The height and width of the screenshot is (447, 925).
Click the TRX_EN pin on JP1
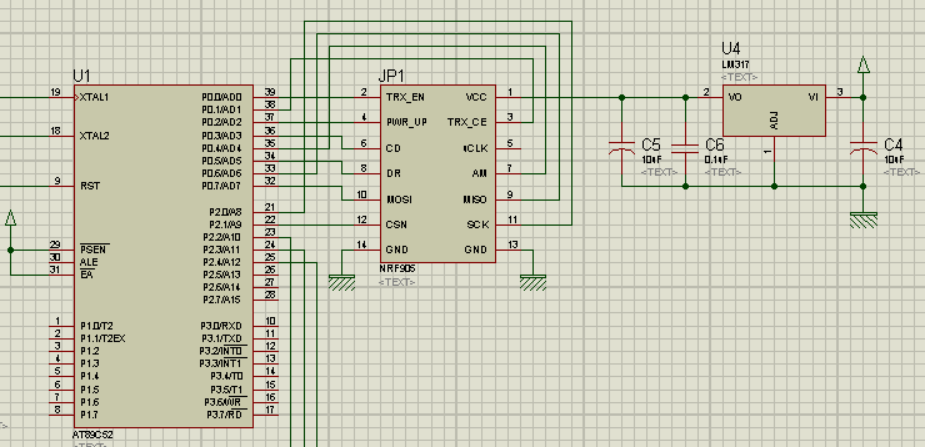tap(366, 98)
